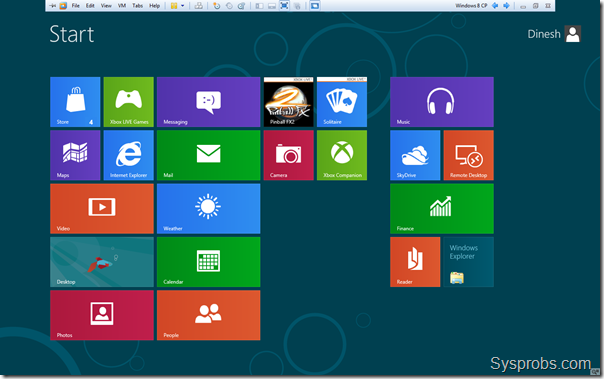Click the pin icon on VMware toolbar

(x=53, y=6)
